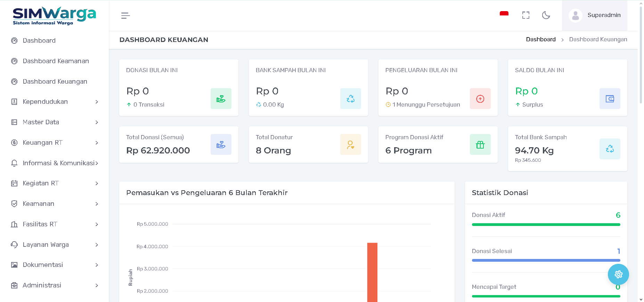This screenshot has width=644, height=302.
Task: Click the '94.70 Kg' bank sampah value
Action: (x=534, y=150)
